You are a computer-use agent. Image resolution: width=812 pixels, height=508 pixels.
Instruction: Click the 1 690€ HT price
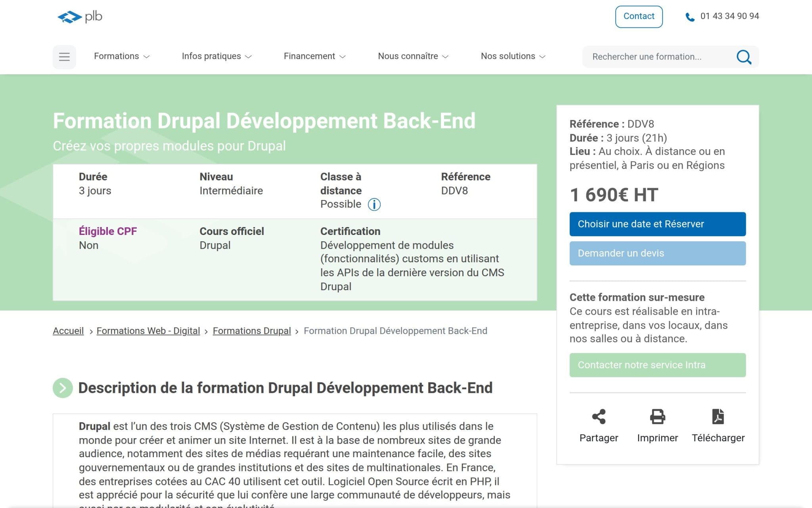pos(614,195)
